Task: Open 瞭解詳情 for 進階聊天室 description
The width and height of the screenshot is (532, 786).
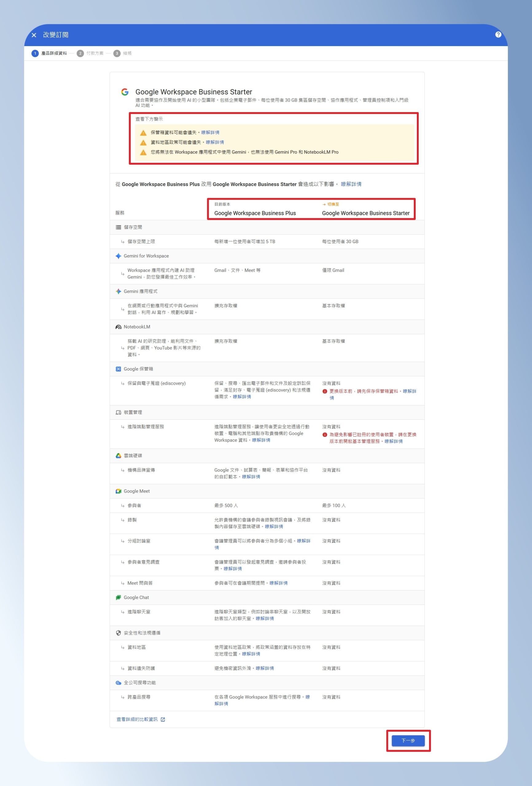Action: pyautogui.click(x=265, y=619)
